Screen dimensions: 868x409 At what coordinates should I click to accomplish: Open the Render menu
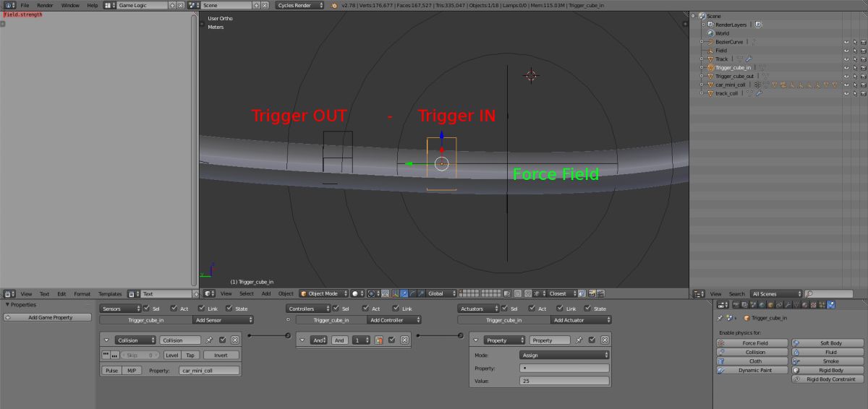45,5
